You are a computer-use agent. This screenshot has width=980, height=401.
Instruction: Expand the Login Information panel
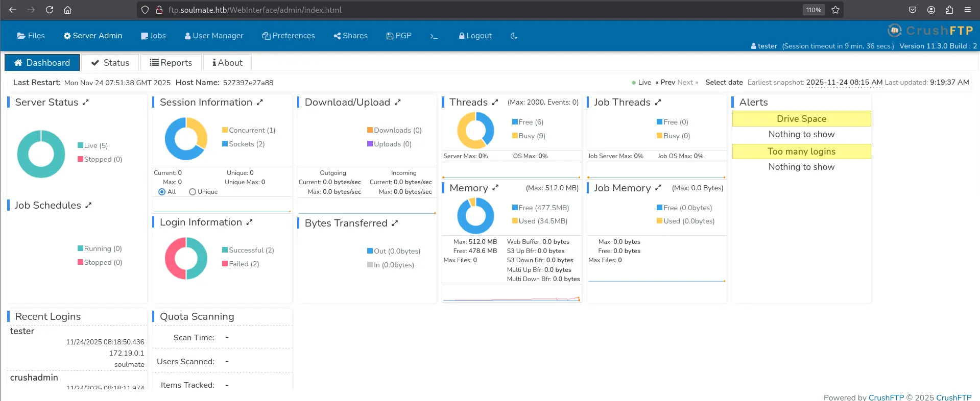(249, 222)
